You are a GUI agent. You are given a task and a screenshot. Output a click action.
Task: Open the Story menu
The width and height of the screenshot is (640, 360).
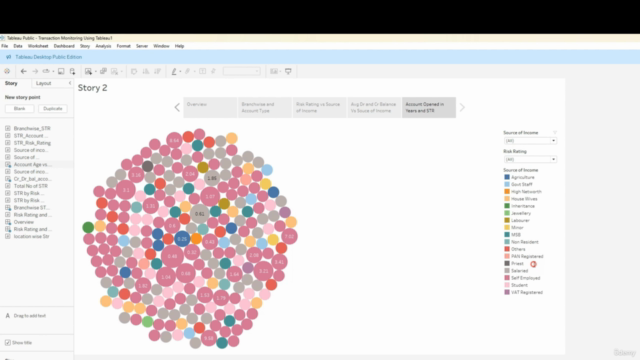tap(85, 46)
